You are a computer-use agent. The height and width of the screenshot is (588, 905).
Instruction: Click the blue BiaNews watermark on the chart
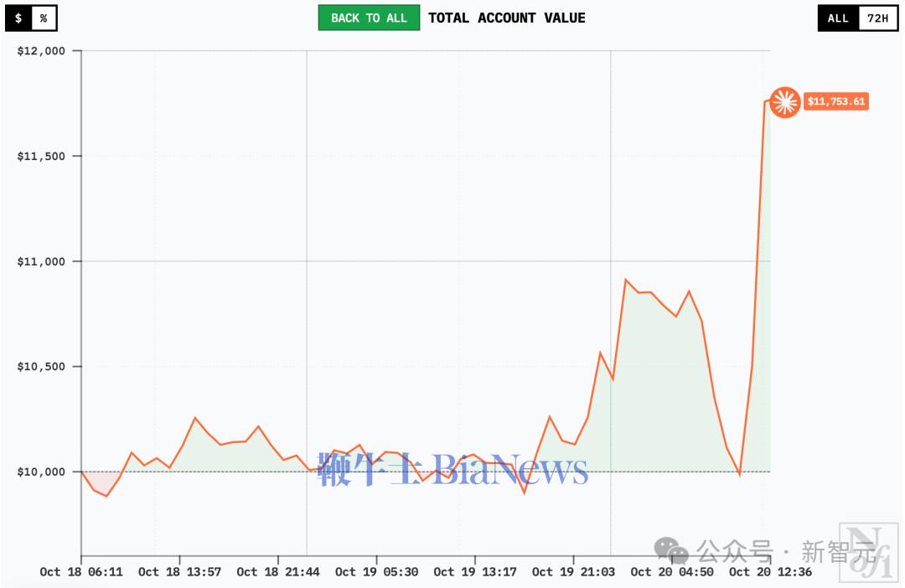point(452,470)
